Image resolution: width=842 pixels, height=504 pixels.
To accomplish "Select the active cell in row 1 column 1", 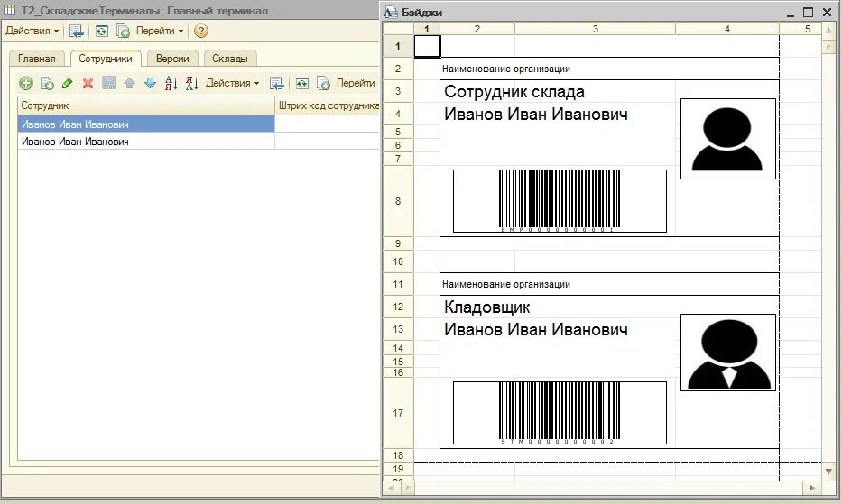I will coord(427,46).
